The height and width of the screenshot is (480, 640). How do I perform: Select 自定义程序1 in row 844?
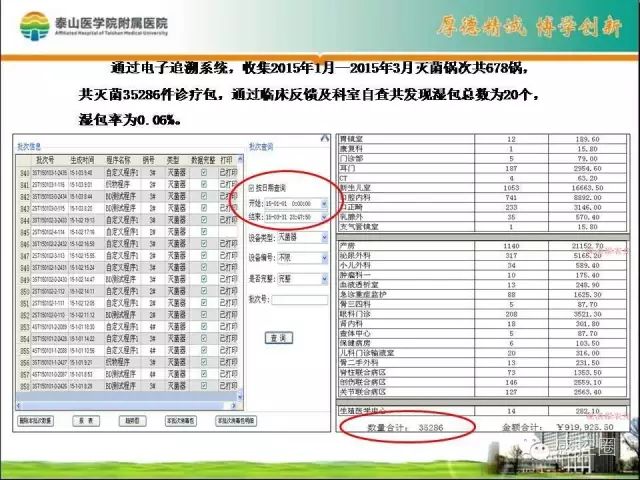(122, 220)
